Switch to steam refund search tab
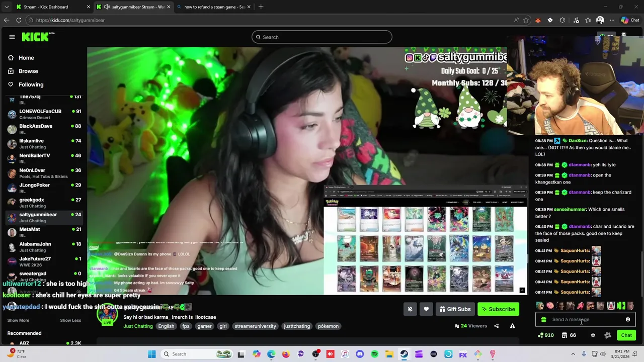The image size is (644, 362). click(214, 7)
